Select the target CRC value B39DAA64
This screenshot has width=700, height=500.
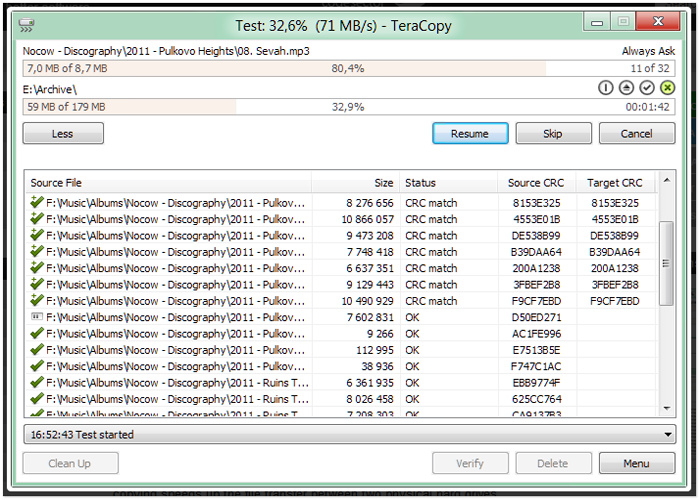[x=615, y=252]
